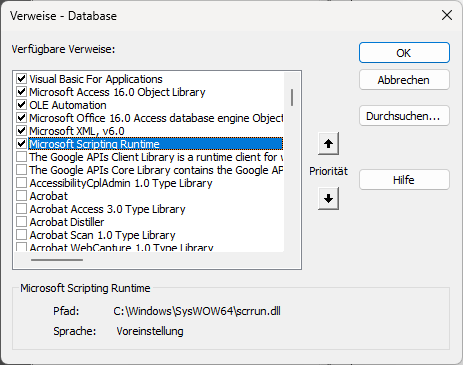Click the vertical scrollbar thumb of references list
The height and width of the screenshot is (365, 463).
point(292,97)
